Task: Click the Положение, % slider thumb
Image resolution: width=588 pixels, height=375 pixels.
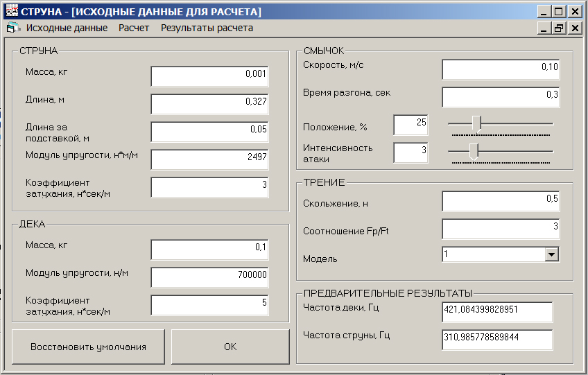Action: (x=476, y=123)
